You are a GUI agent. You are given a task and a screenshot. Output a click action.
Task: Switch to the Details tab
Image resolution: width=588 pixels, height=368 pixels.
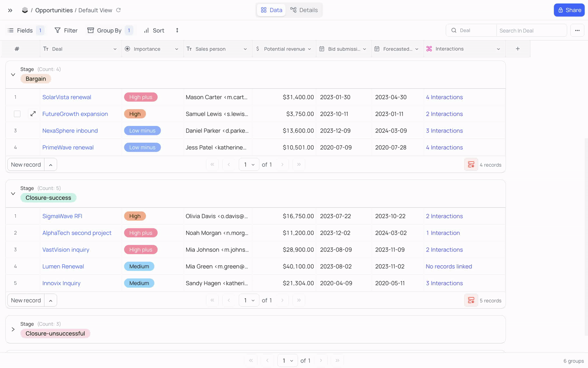304,10
